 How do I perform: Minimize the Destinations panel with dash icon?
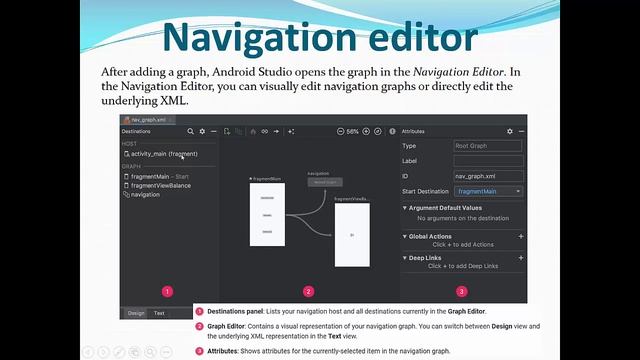(213, 131)
